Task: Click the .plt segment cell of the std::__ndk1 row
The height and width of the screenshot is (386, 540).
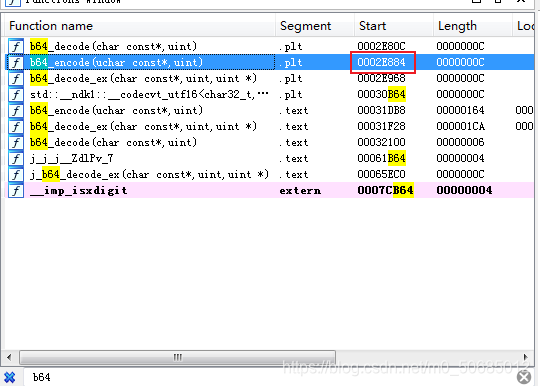Action: click(x=291, y=94)
